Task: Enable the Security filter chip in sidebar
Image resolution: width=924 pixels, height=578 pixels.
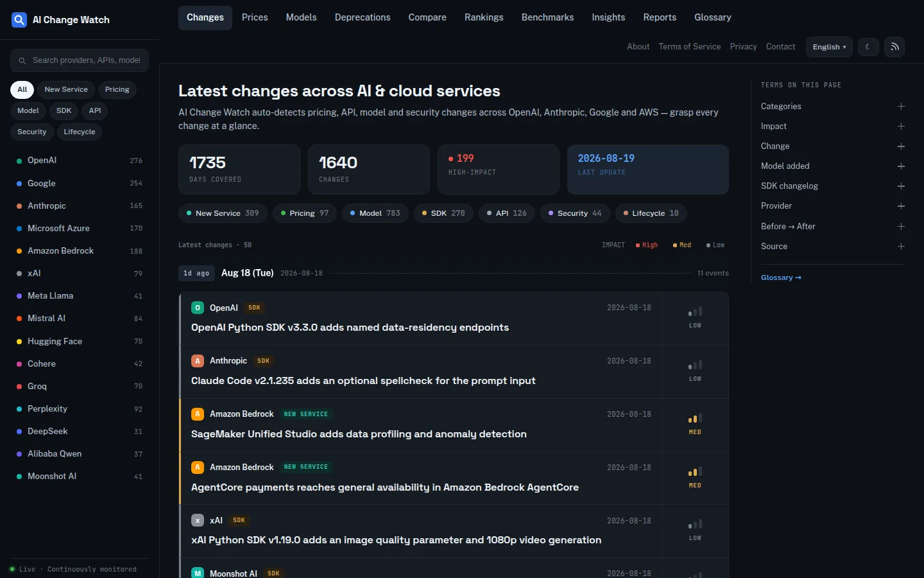Action: 32,132
